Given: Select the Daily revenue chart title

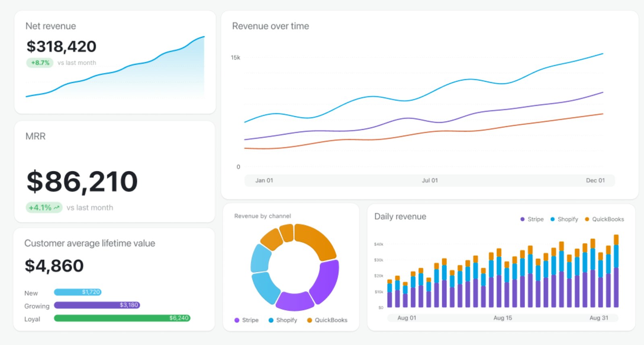Looking at the screenshot, I should pos(400,217).
